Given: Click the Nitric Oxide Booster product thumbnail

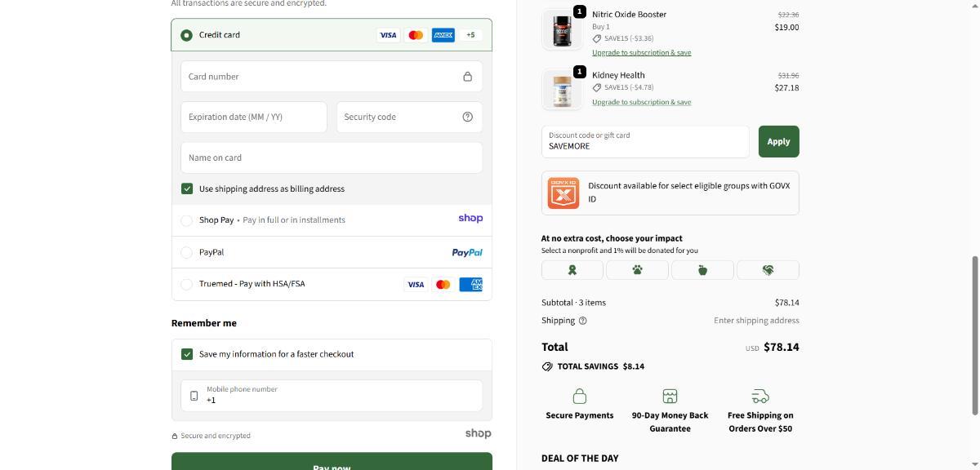Looking at the screenshot, I should tap(562, 30).
